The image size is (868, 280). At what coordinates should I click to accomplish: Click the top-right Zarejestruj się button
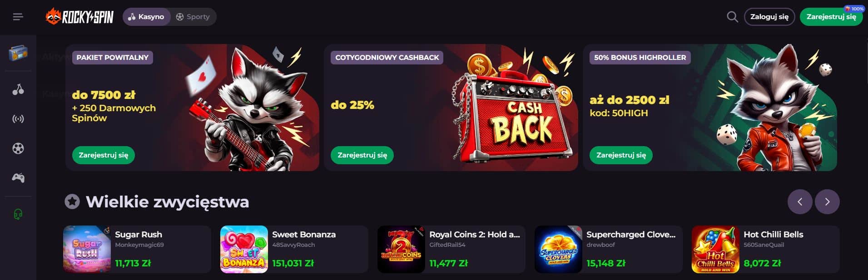tap(831, 17)
